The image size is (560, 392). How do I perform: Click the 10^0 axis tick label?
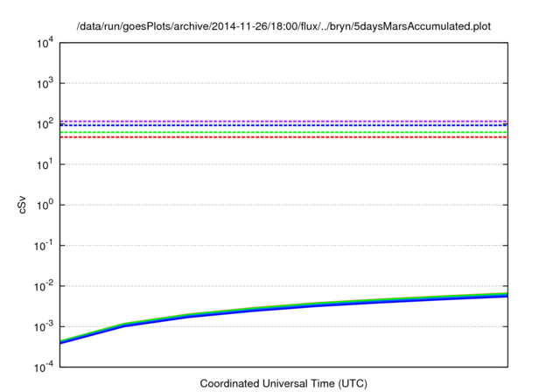45,206
